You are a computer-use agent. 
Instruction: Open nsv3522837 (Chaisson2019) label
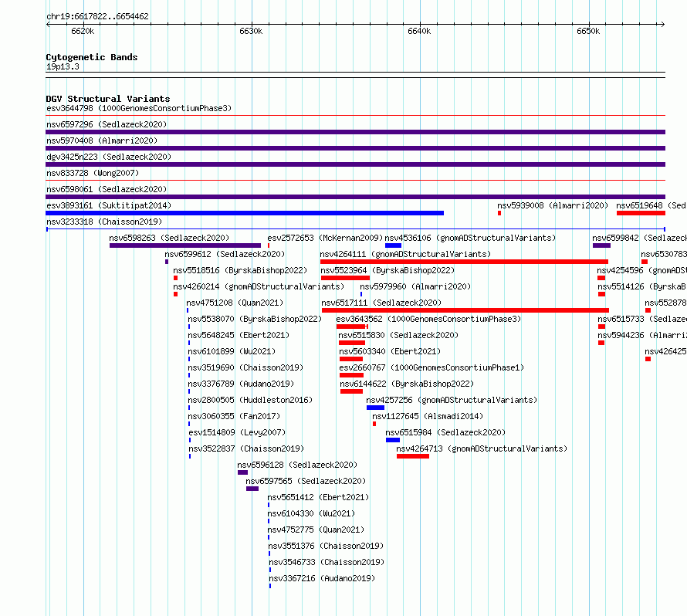pos(246,448)
